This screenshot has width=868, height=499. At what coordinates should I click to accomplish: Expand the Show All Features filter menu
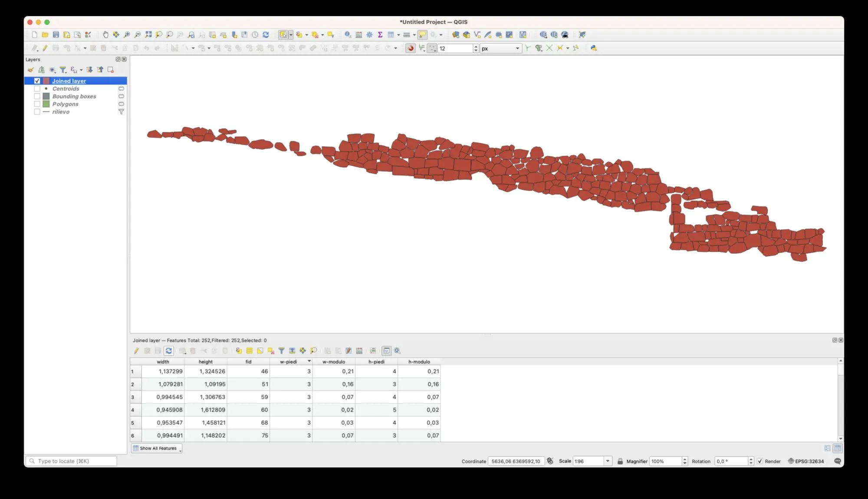[x=157, y=448]
